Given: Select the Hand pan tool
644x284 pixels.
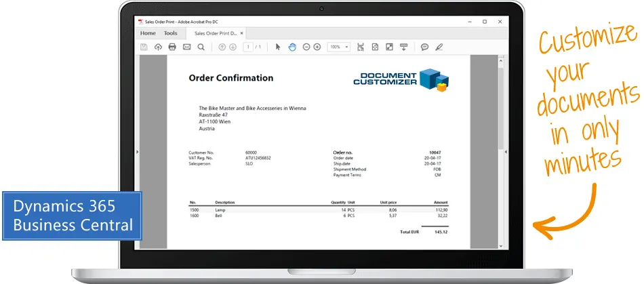Looking at the screenshot, I should [x=292, y=47].
